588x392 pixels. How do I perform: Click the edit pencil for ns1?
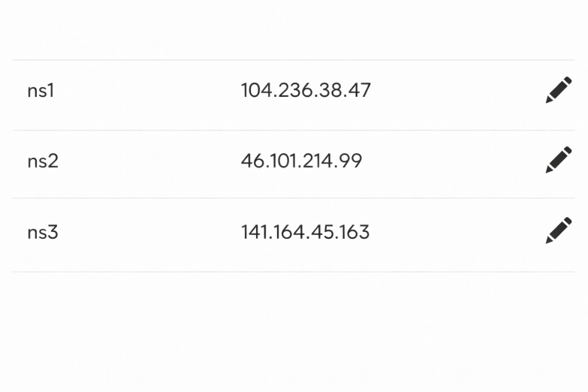coord(558,91)
